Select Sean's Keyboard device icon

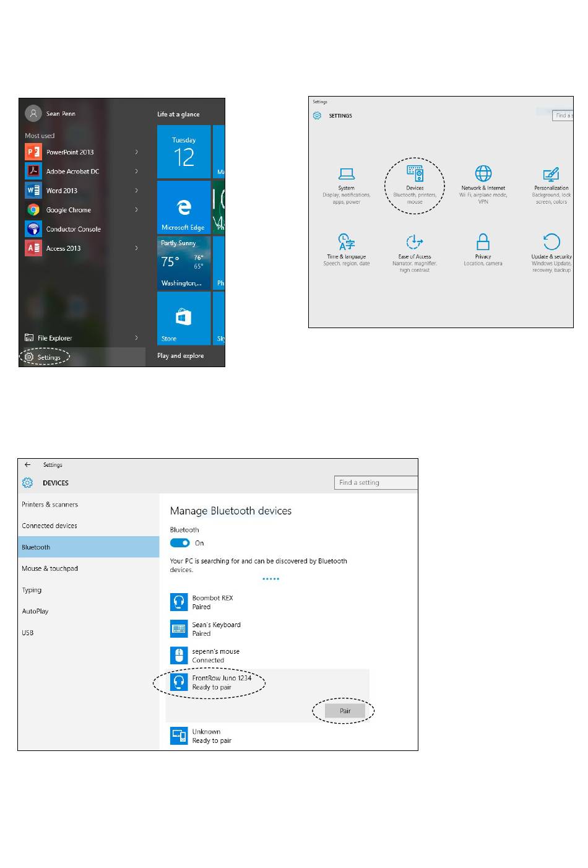[179, 628]
